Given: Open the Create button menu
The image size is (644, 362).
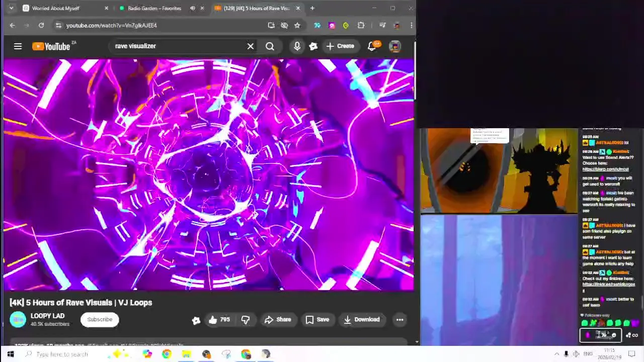Looking at the screenshot, I should (341, 46).
